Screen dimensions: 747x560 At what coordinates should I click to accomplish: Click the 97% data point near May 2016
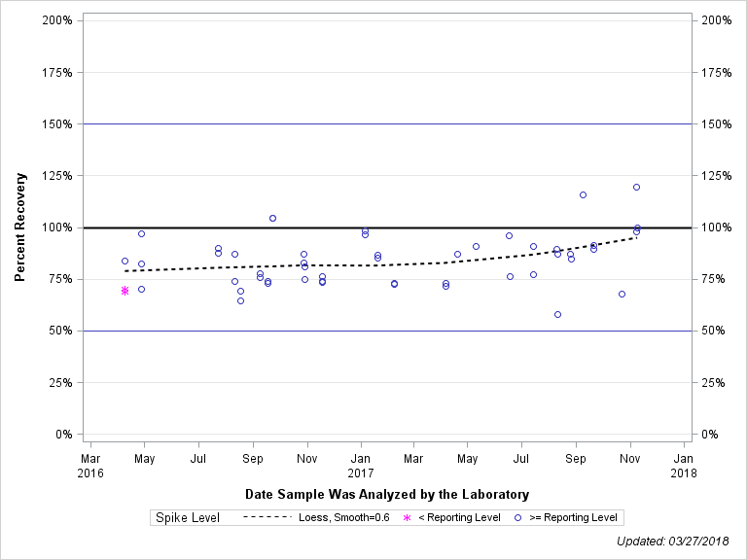(141, 233)
